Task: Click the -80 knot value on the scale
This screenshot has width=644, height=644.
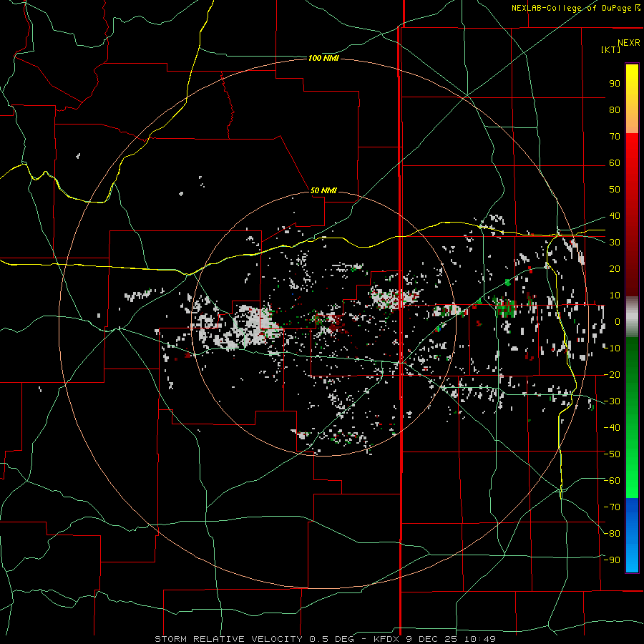Action: tap(612, 534)
